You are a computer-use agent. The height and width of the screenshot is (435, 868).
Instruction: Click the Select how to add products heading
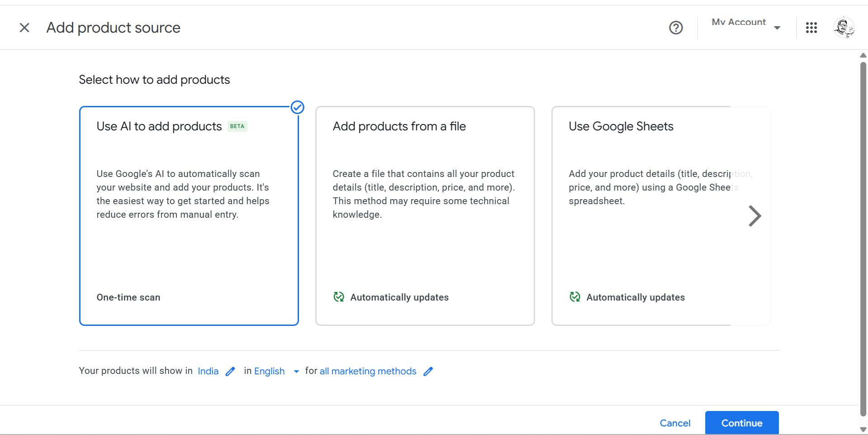tap(154, 80)
